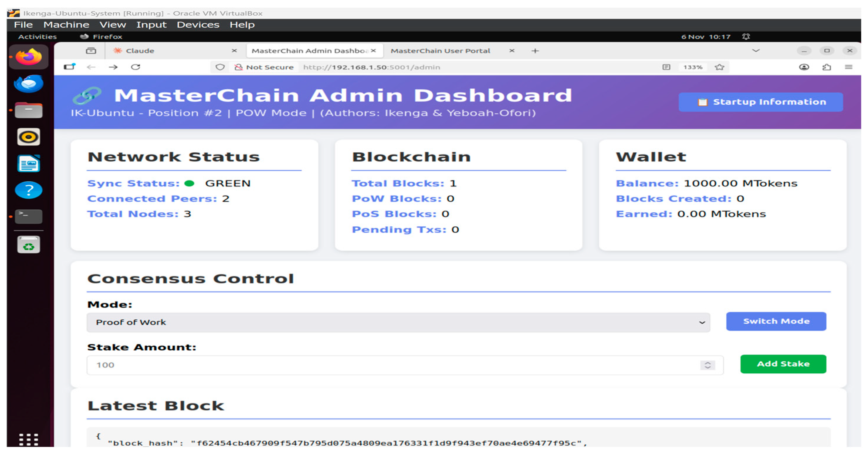This screenshot has width=868, height=457.
Task: Click the green sync status dot
Action: coord(189,183)
